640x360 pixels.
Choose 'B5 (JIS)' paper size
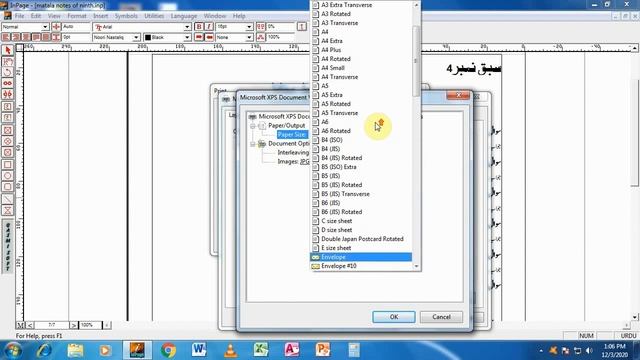(361, 176)
